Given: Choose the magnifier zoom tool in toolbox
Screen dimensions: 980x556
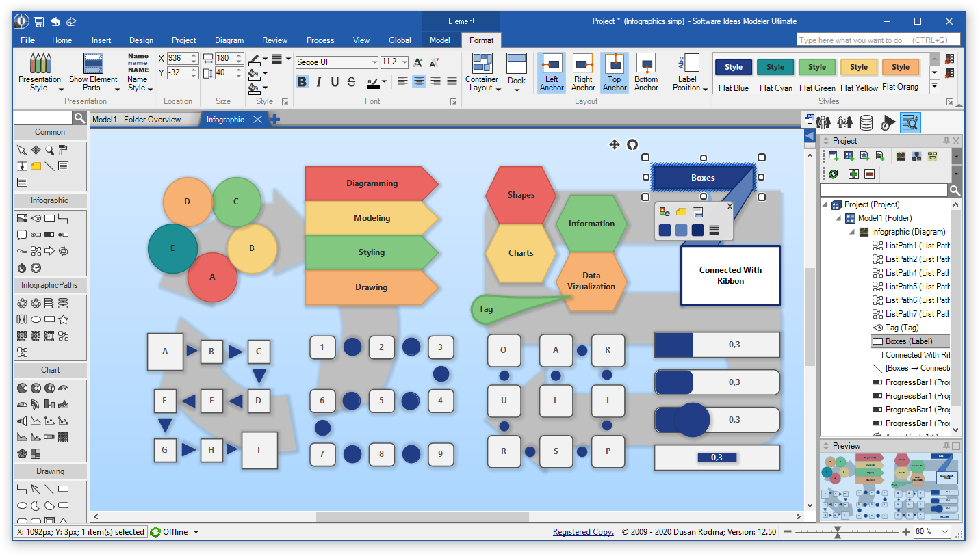Looking at the screenshot, I should pyautogui.click(x=49, y=150).
